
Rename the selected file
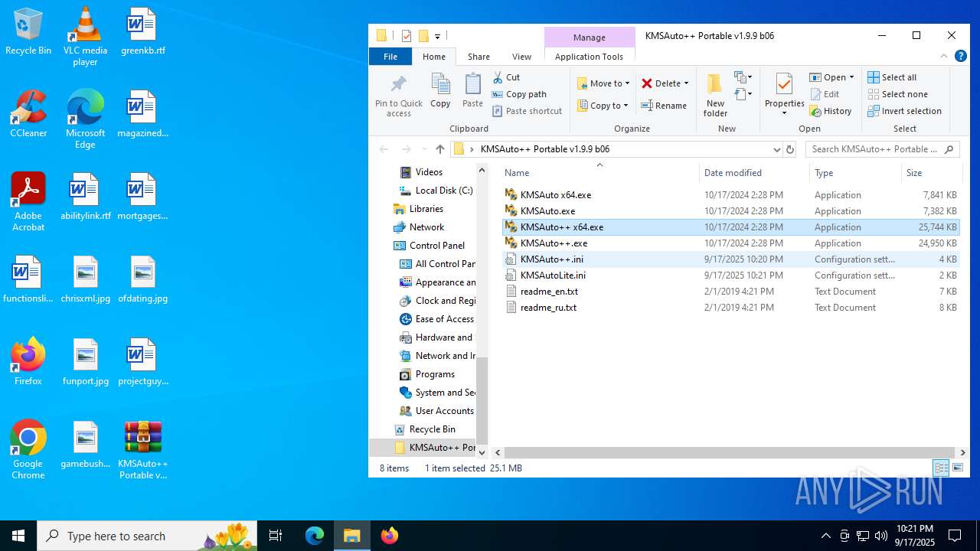[x=664, y=106]
